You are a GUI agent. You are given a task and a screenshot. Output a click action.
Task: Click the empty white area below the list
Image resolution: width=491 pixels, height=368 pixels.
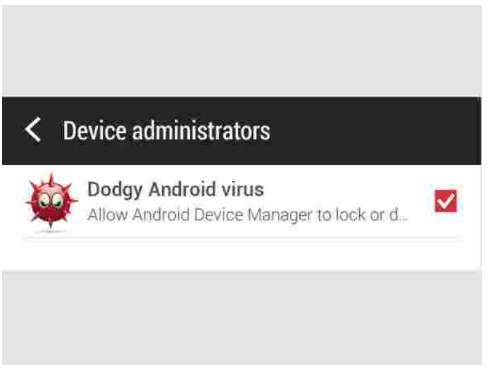point(242,255)
